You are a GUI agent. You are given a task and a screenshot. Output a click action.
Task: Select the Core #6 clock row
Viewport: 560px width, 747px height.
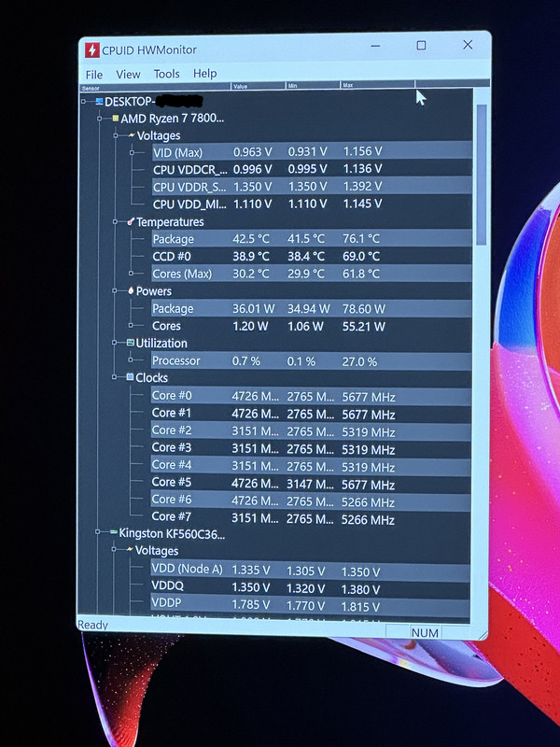point(311,500)
